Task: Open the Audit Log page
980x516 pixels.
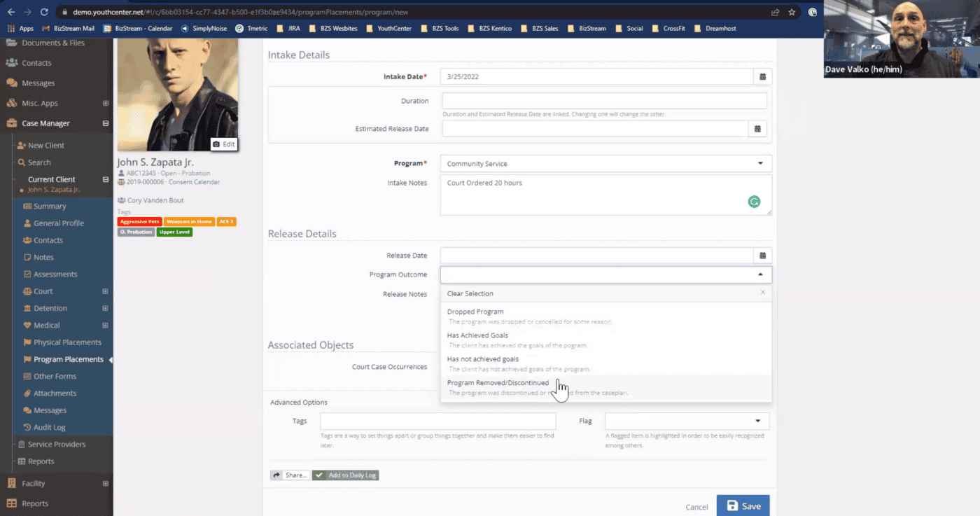Action: pyautogui.click(x=49, y=427)
